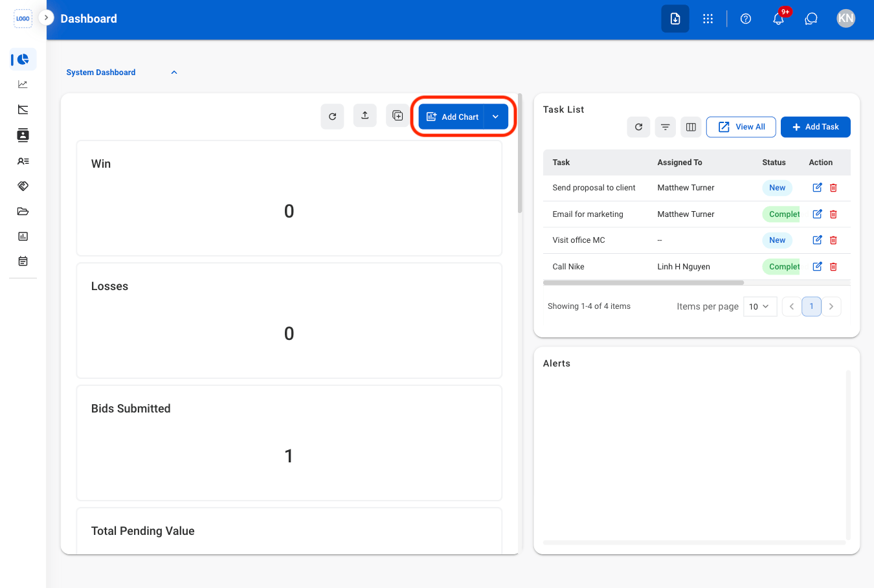This screenshot has width=874, height=588.
Task: Open the tag sidebar icon
Action: click(x=23, y=186)
